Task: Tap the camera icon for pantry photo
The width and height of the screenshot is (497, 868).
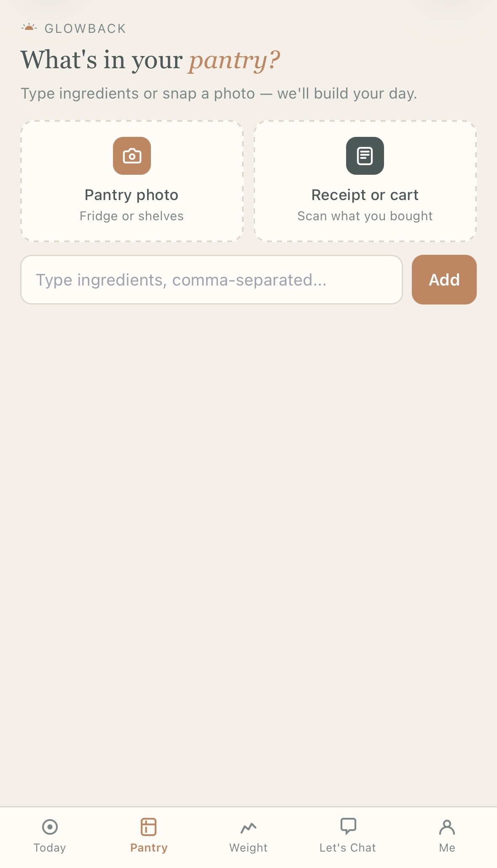Action: (x=132, y=156)
